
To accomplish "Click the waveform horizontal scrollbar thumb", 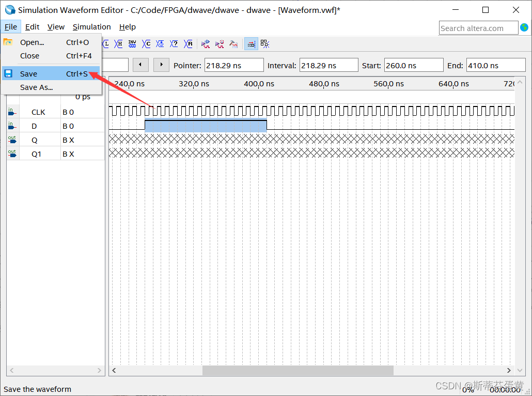I will (298, 370).
